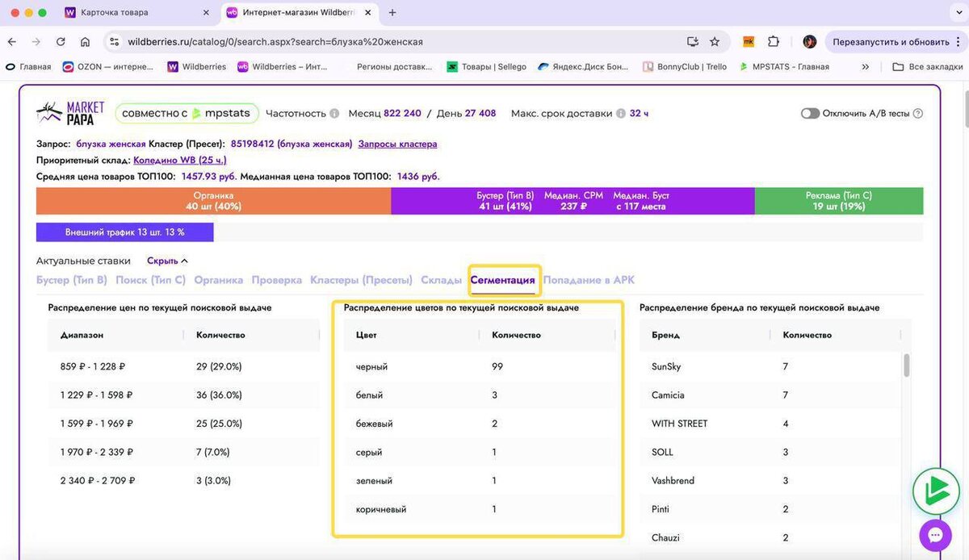Open the browser profile avatar
969x560 pixels.
809,42
